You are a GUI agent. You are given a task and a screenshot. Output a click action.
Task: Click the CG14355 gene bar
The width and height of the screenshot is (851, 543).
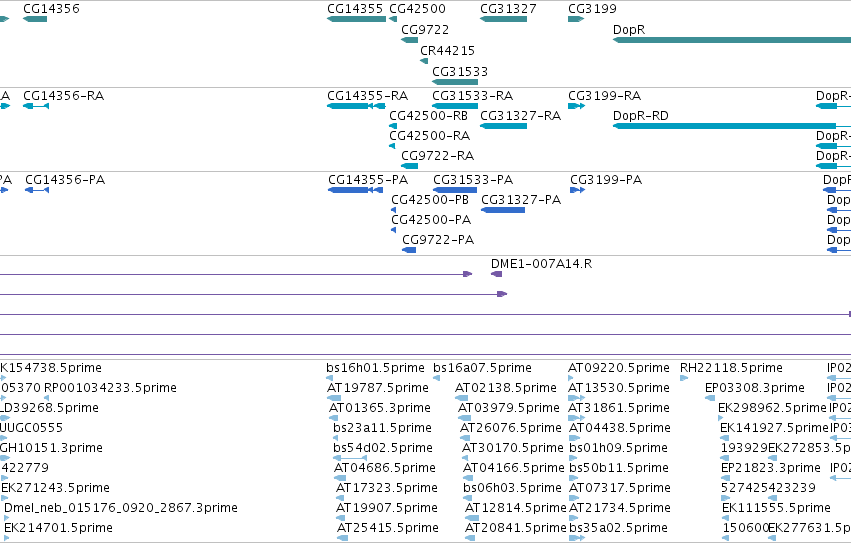(x=356, y=19)
